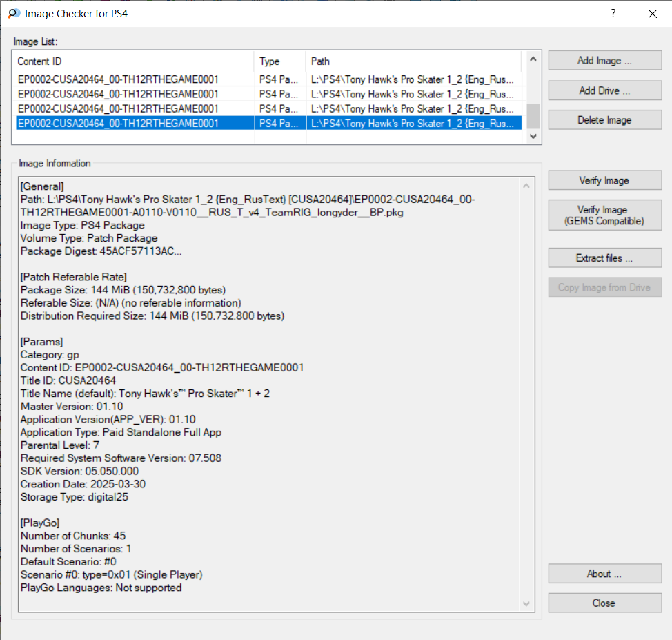Click the highlighted row's PS4 Pa... type cell
Screen dimensions: 672x640
click(x=279, y=124)
